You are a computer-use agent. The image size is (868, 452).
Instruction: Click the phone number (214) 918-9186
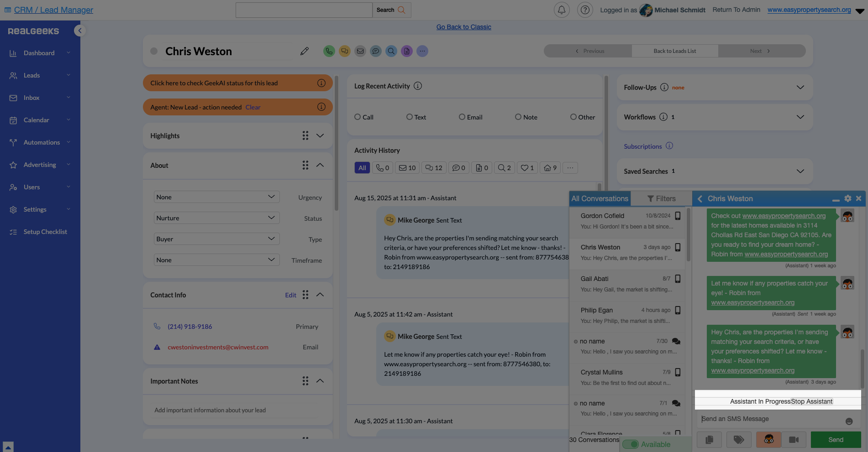190,327
